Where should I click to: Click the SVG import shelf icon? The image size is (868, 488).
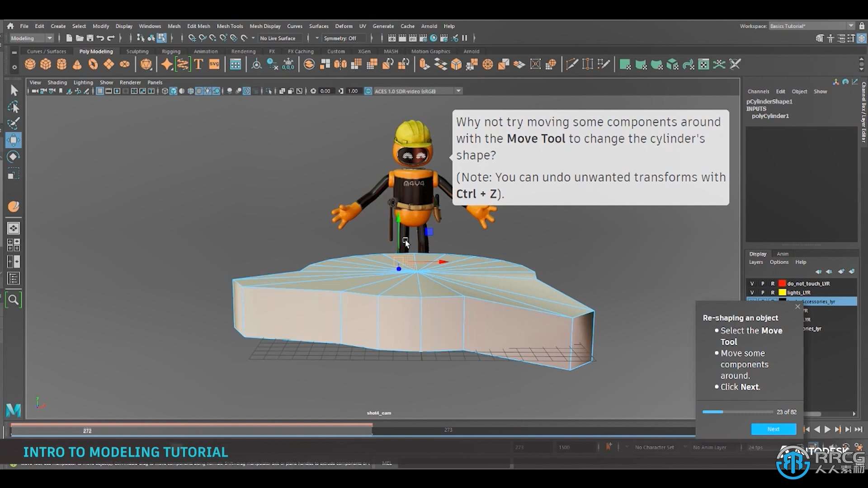214,65
